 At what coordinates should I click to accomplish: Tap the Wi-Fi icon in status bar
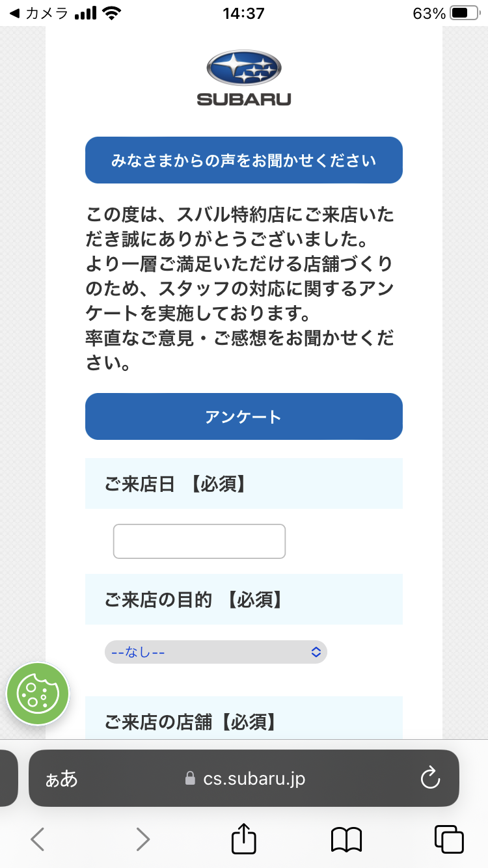click(112, 14)
